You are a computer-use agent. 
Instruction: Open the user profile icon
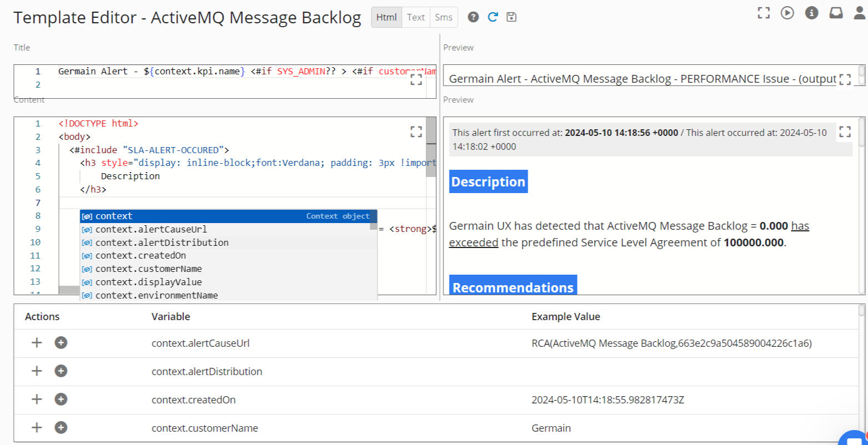(860, 13)
